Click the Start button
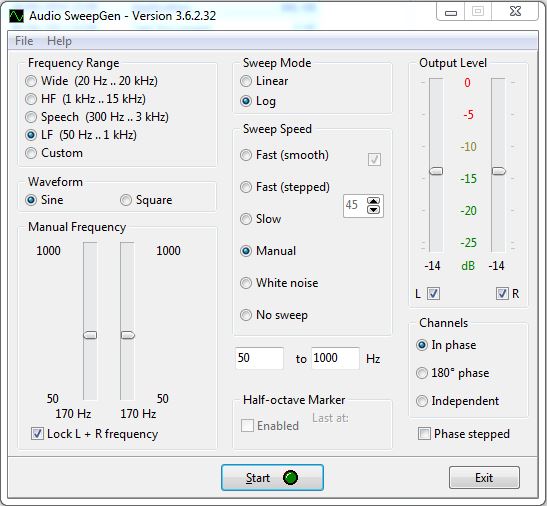 tap(272, 477)
